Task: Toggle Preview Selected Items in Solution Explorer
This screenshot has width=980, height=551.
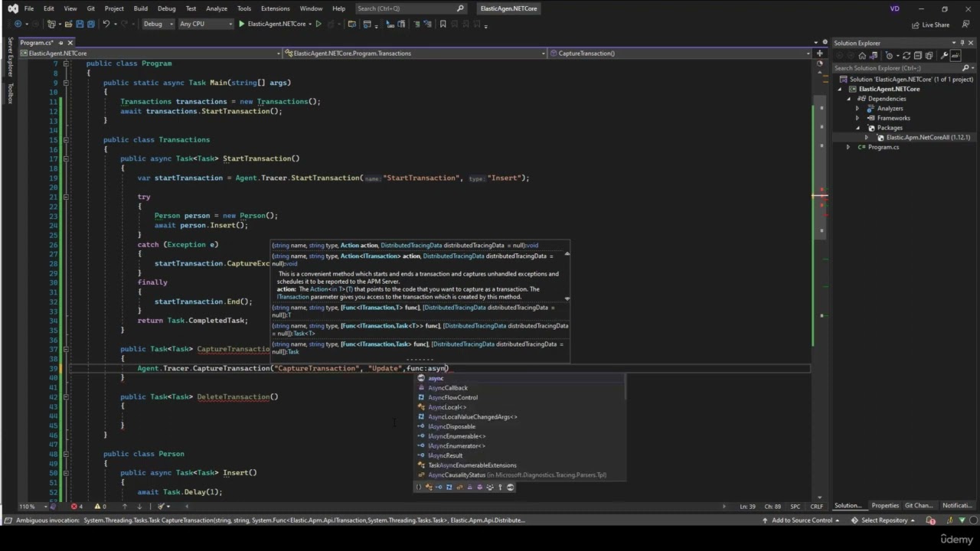Action: pyautogui.click(x=955, y=56)
